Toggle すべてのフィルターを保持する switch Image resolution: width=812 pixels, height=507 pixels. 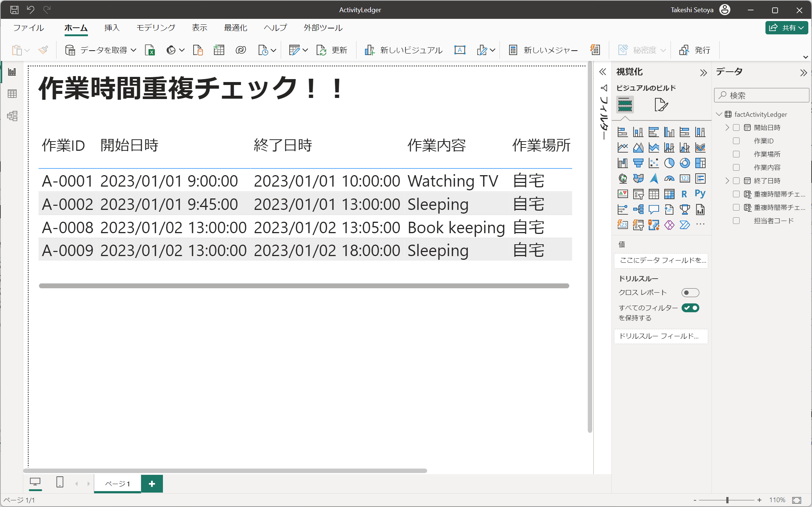tap(690, 308)
